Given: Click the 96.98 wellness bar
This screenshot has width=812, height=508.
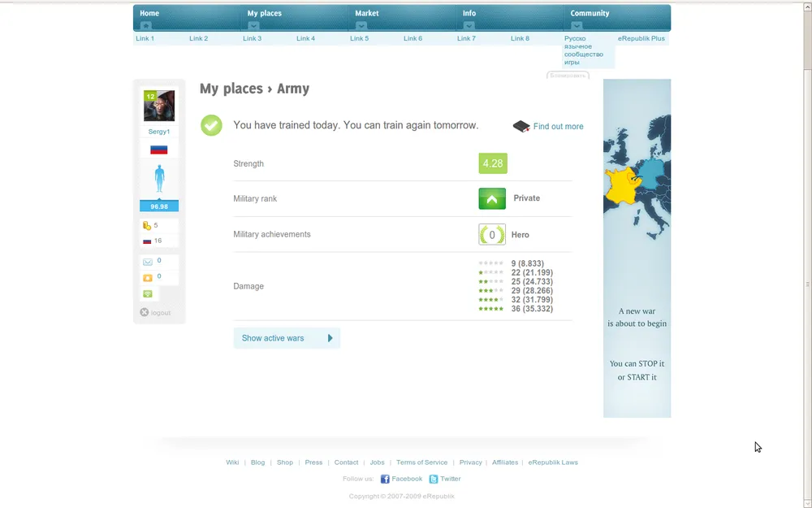Looking at the screenshot, I should coord(159,206).
